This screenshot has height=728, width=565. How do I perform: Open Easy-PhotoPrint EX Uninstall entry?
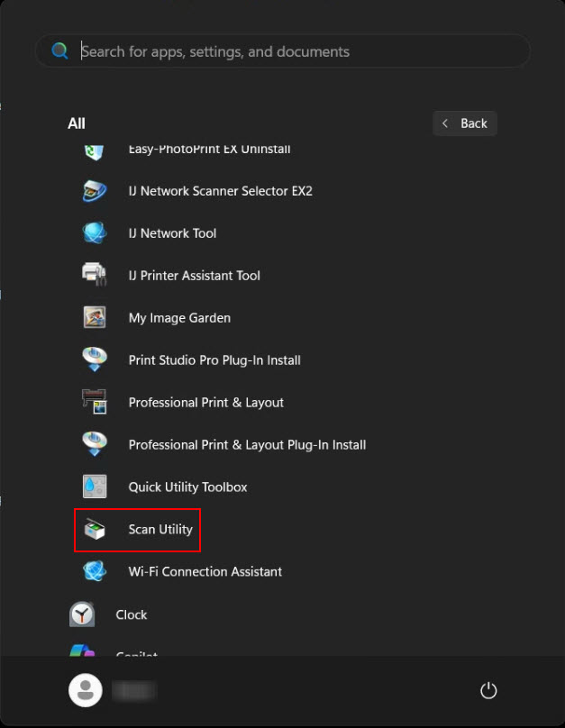click(x=211, y=148)
